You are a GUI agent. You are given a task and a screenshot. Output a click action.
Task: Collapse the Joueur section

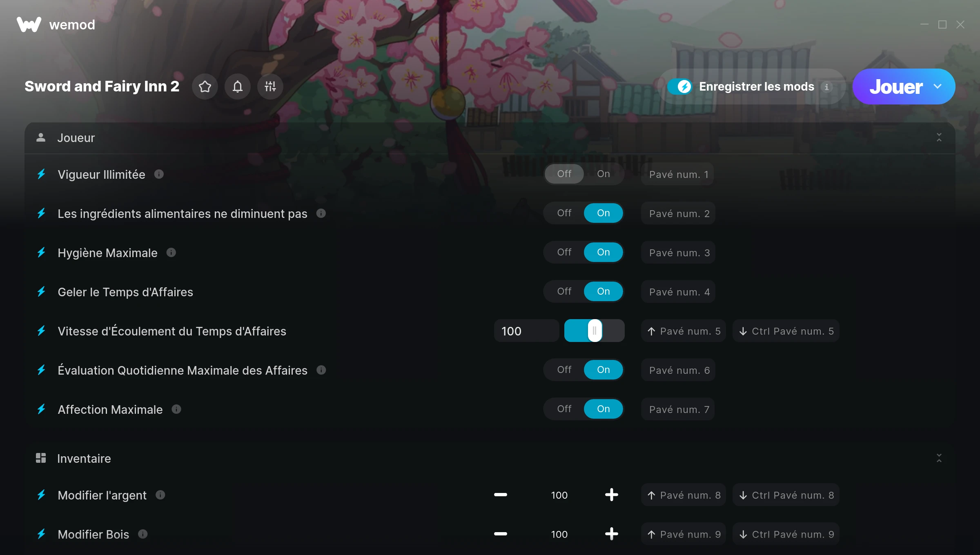coord(939,138)
